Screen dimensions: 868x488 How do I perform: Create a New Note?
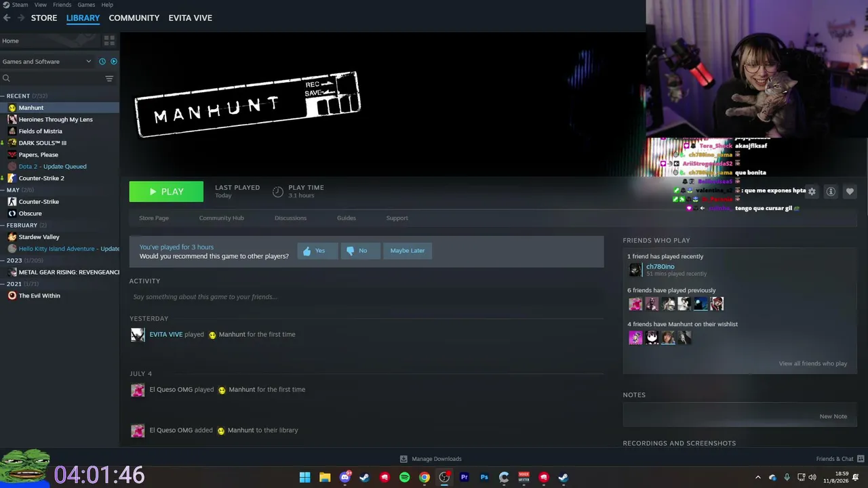coord(833,416)
